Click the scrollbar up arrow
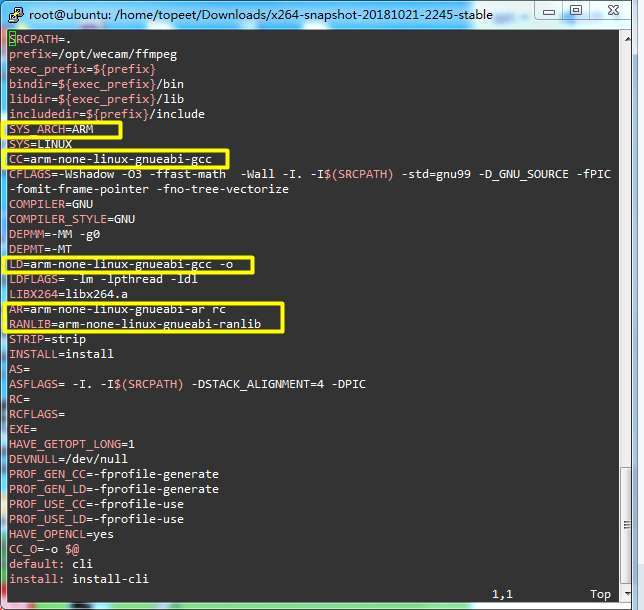 (627, 39)
